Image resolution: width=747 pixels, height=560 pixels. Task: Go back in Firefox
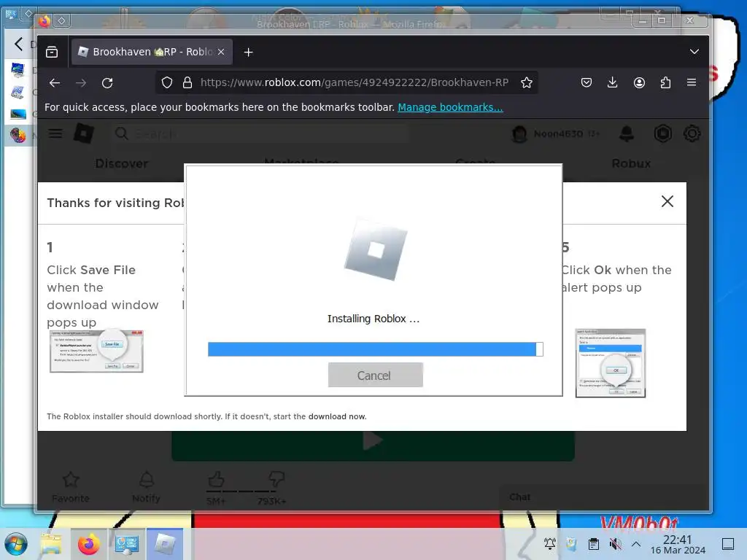tap(55, 83)
